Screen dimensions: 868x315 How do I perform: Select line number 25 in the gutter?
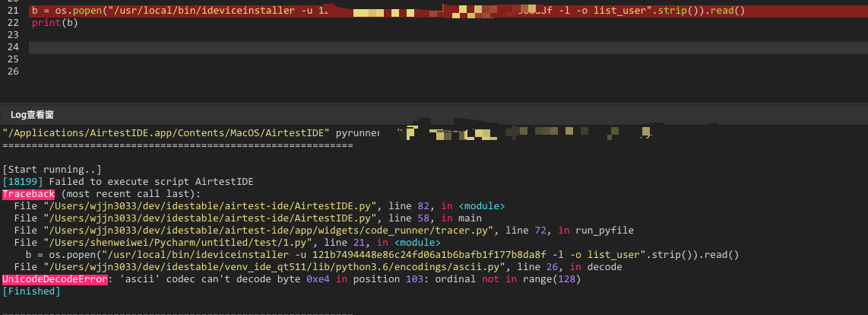13,59
